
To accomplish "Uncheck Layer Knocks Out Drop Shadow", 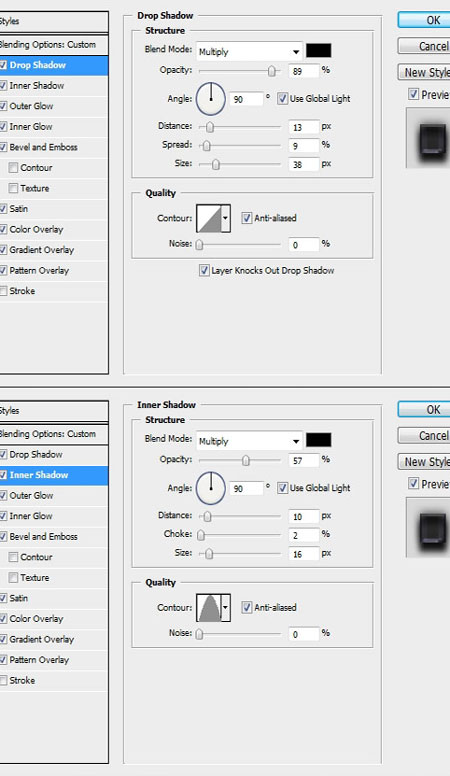I will click(x=204, y=270).
